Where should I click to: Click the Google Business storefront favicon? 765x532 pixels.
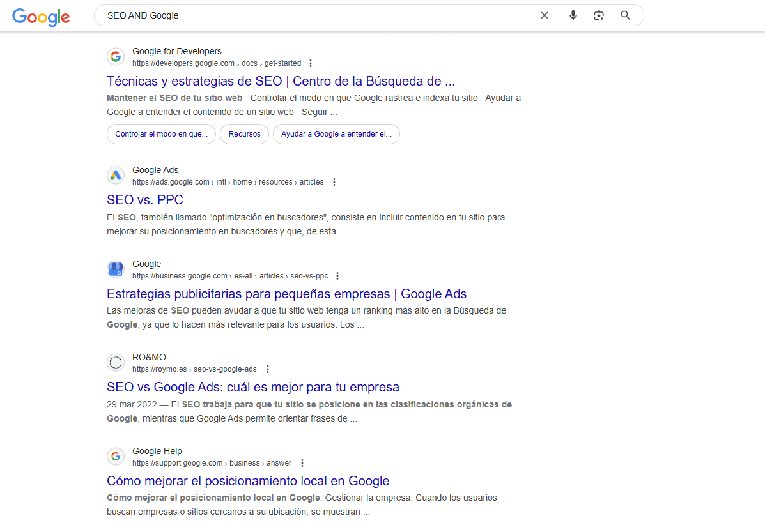click(x=116, y=269)
